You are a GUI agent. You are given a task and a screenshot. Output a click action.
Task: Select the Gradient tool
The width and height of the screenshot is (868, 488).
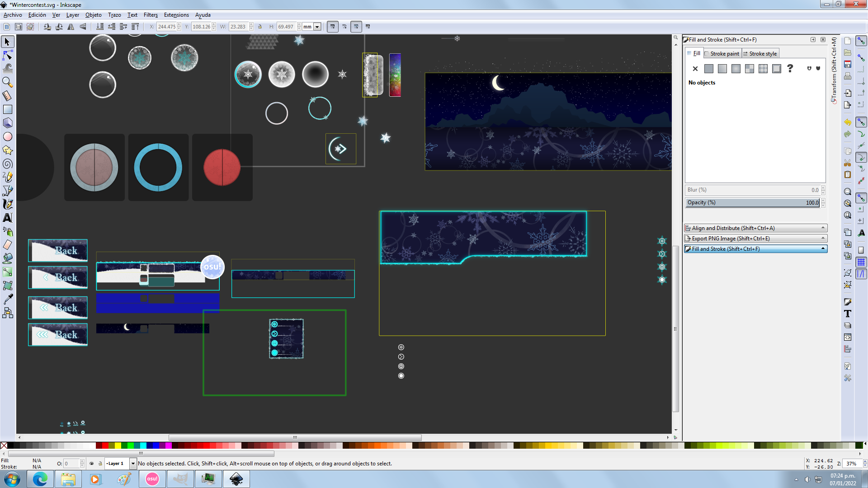[x=7, y=272]
